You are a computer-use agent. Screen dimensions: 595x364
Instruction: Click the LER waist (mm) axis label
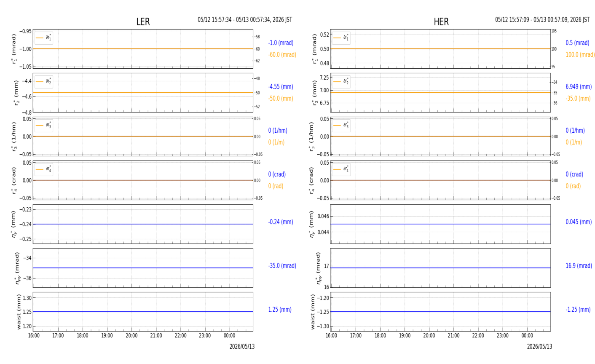point(18,312)
